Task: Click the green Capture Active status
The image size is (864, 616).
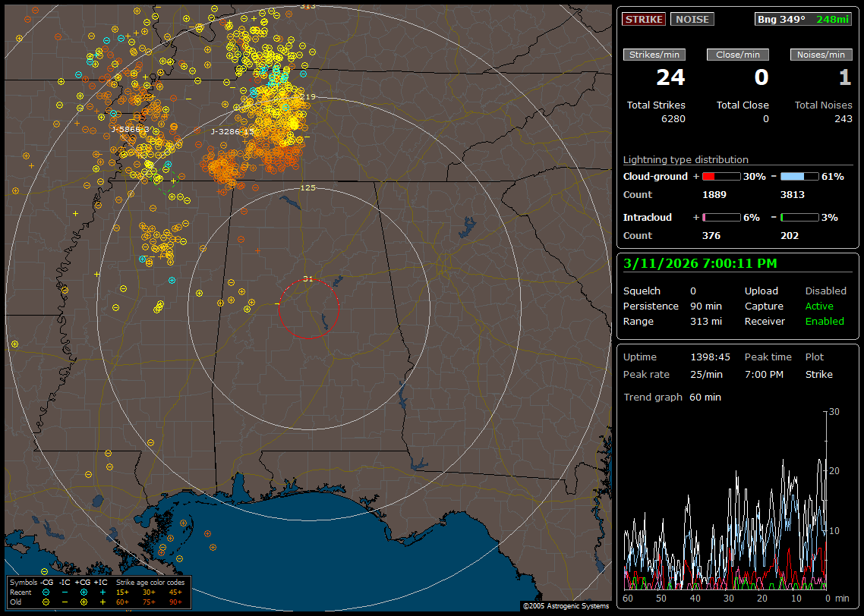Action: click(819, 306)
